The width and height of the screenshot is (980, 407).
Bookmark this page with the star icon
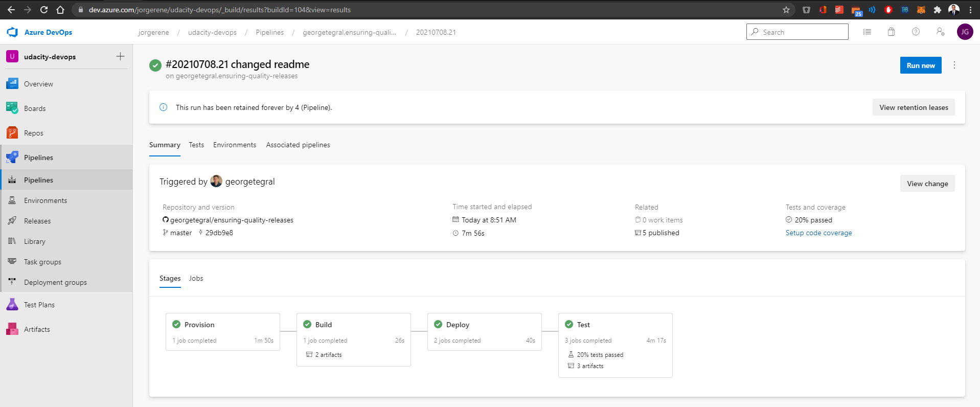786,10
